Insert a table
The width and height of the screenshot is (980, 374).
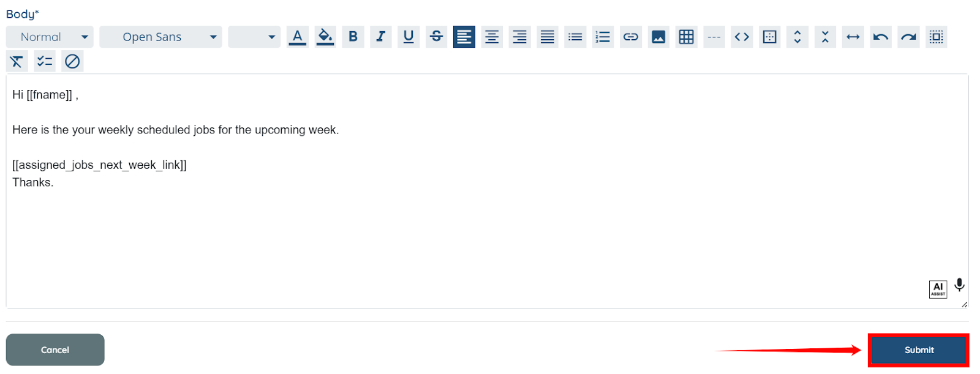tap(686, 37)
